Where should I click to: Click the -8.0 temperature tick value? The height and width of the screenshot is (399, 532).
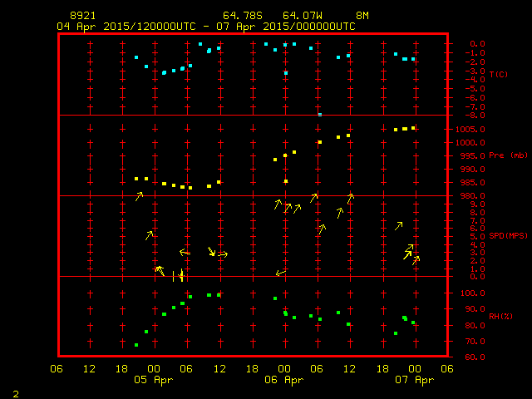coord(461,107)
